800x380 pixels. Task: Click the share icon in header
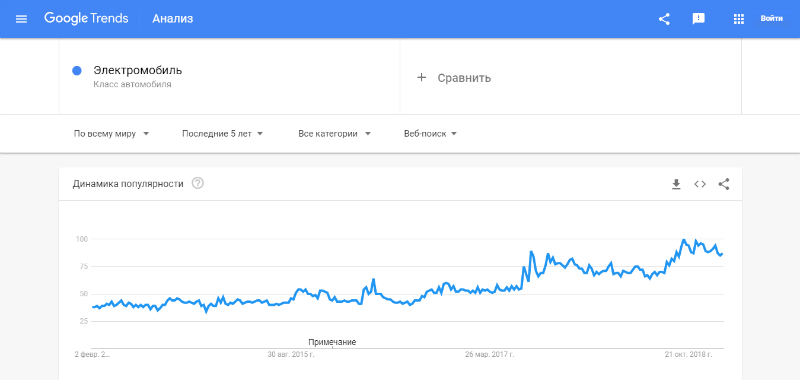coord(664,19)
